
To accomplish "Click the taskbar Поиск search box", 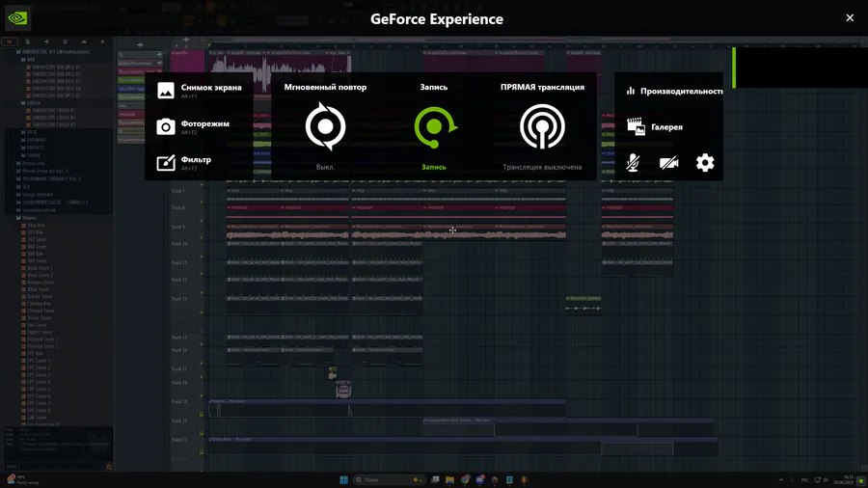I will (388, 479).
